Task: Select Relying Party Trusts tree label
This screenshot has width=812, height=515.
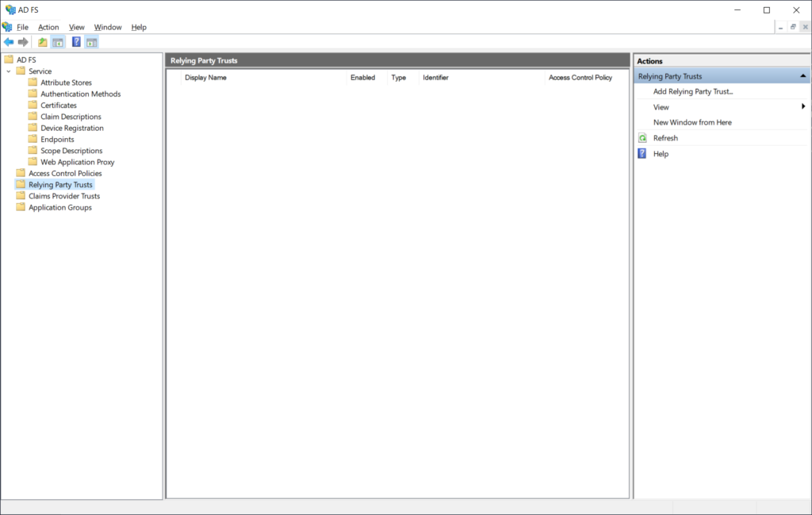Action: pyautogui.click(x=60, y=185)
